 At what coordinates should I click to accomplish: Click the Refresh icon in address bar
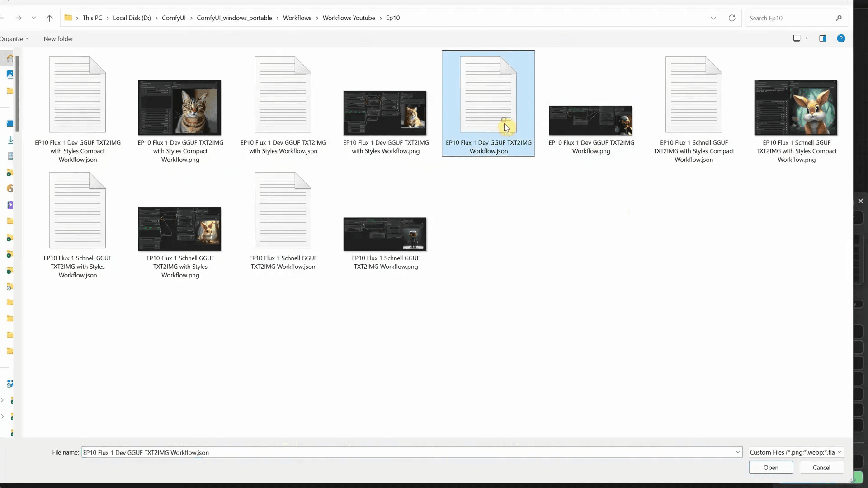pyautogui.click(x=732, y=18)
